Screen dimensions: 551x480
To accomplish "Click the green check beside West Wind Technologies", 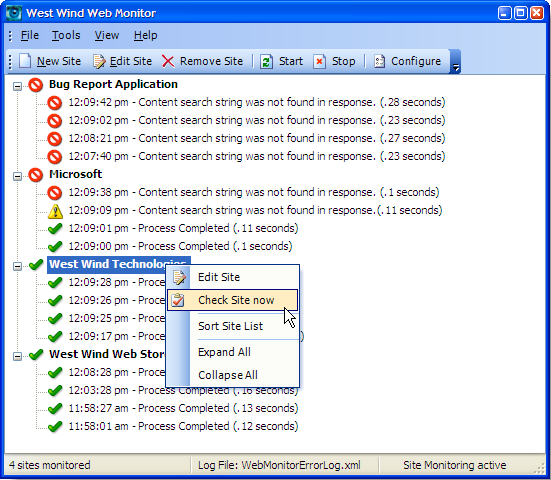I will pyautogui.click(x=36, y=264).
